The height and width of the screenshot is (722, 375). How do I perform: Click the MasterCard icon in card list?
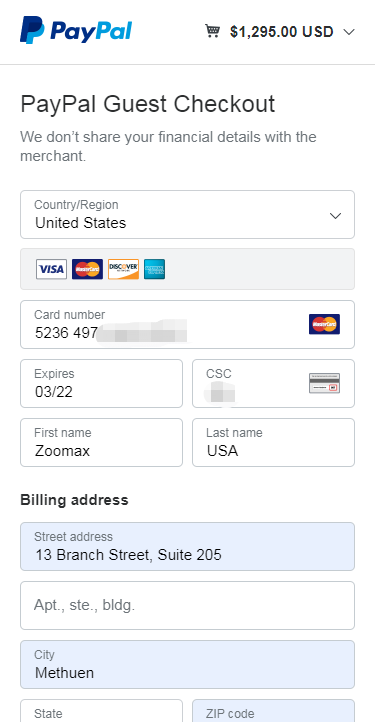(88, 269)
